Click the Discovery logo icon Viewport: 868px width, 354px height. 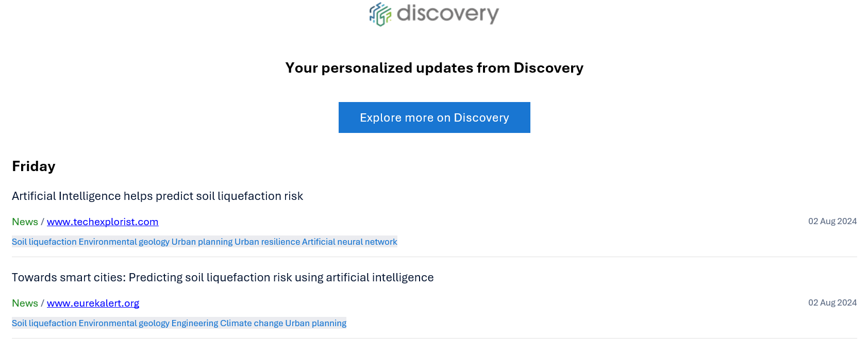pyautogui.click(x=380, y=14)
